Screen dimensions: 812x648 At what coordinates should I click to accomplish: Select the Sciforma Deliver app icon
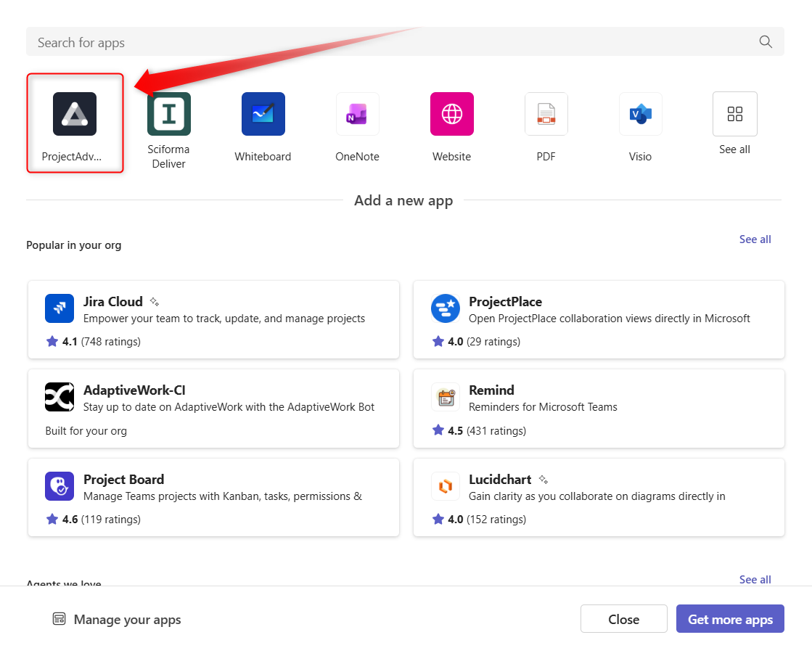[169, 114]
